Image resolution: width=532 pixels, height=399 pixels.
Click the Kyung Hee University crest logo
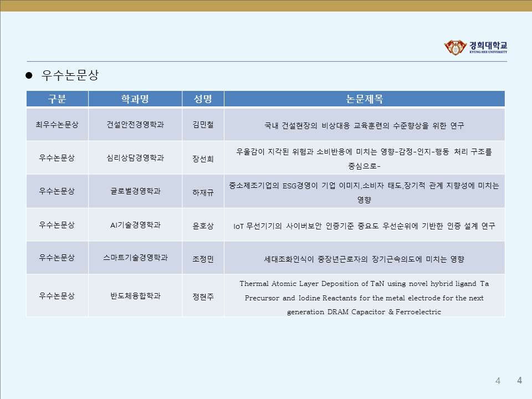point(454,48)
